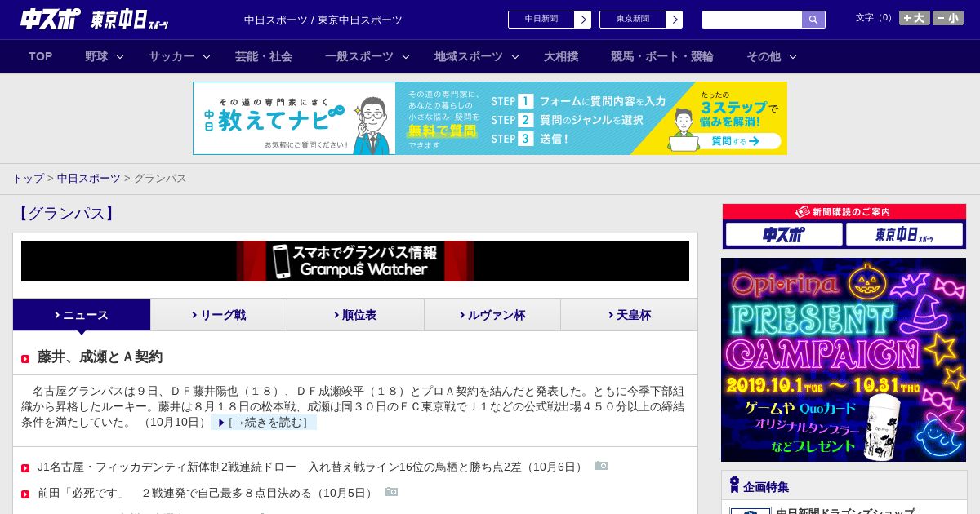The image size is (980, 514).
Task: Click 中スポ subscription button in sidebar
Action: [784, 234]
